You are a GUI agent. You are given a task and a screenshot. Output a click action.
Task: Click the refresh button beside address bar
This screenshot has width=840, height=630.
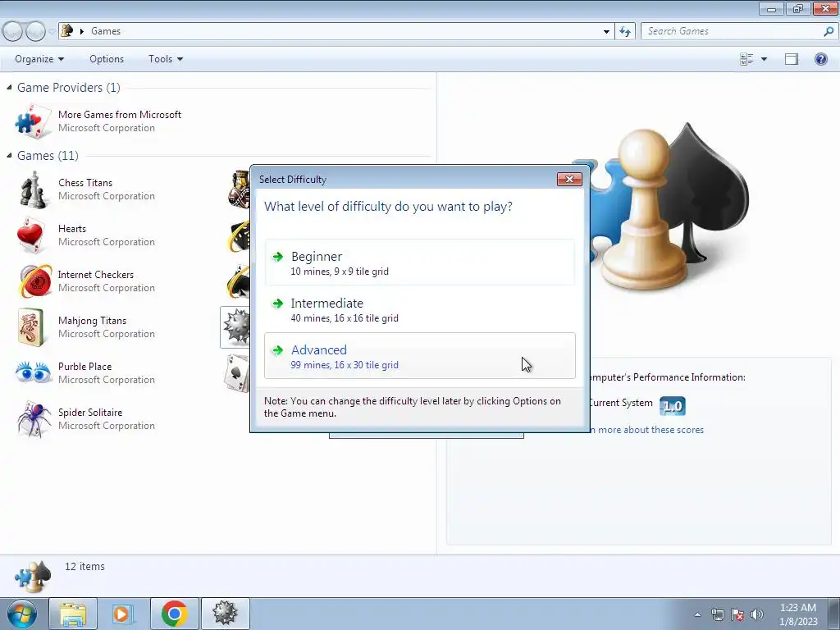click(624, 31)
